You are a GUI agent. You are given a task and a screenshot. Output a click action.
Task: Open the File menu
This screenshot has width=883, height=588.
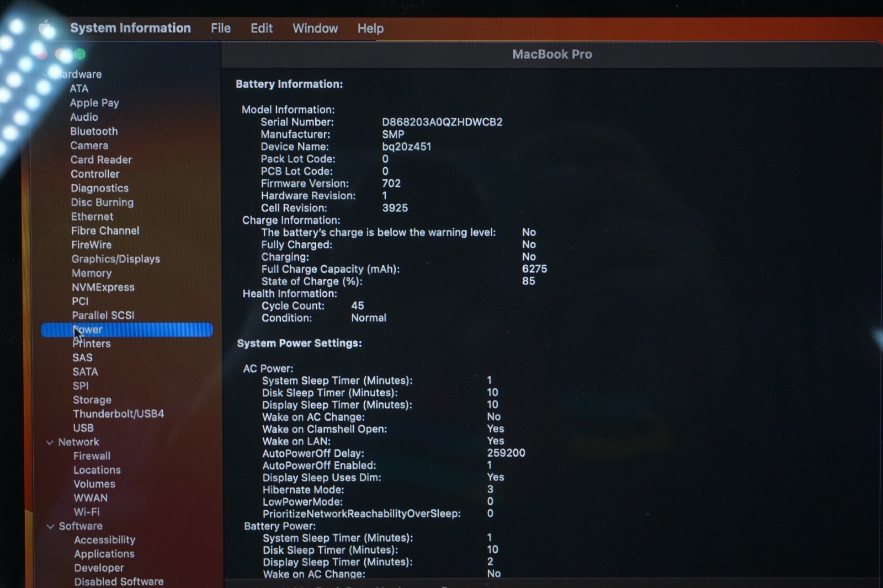[x=221, y=28]
